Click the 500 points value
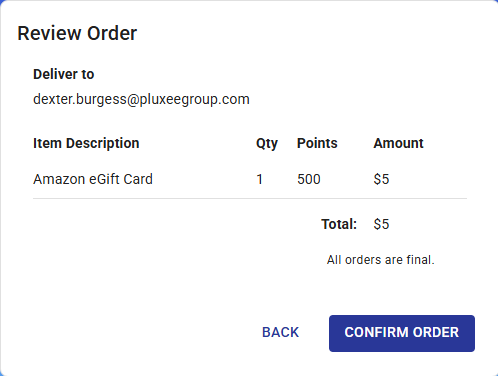This screenshot has width=498, height=376. [309, 179]
